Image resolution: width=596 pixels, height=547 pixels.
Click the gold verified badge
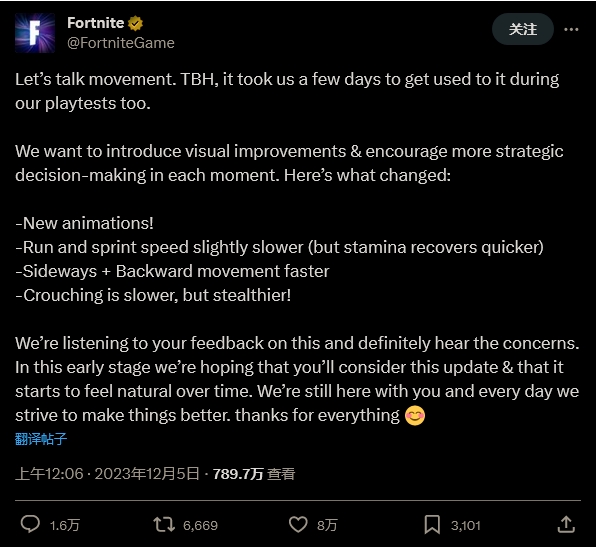(x=135, y=24)
